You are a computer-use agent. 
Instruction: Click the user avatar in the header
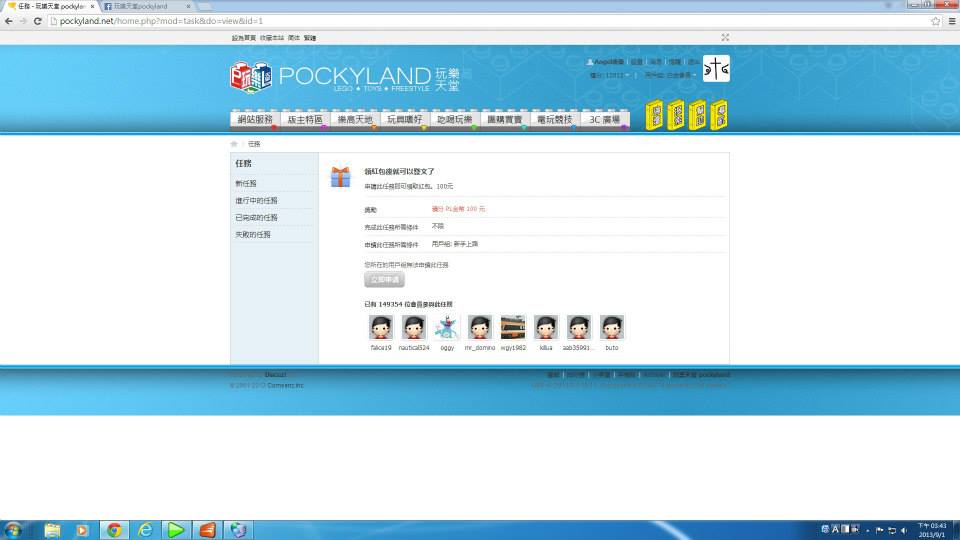716,68
